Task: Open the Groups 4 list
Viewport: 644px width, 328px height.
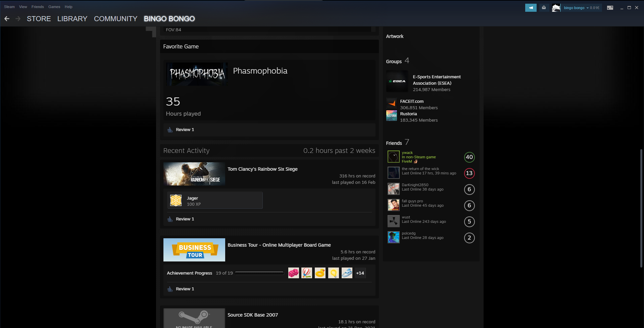Action: coord(397,61)
